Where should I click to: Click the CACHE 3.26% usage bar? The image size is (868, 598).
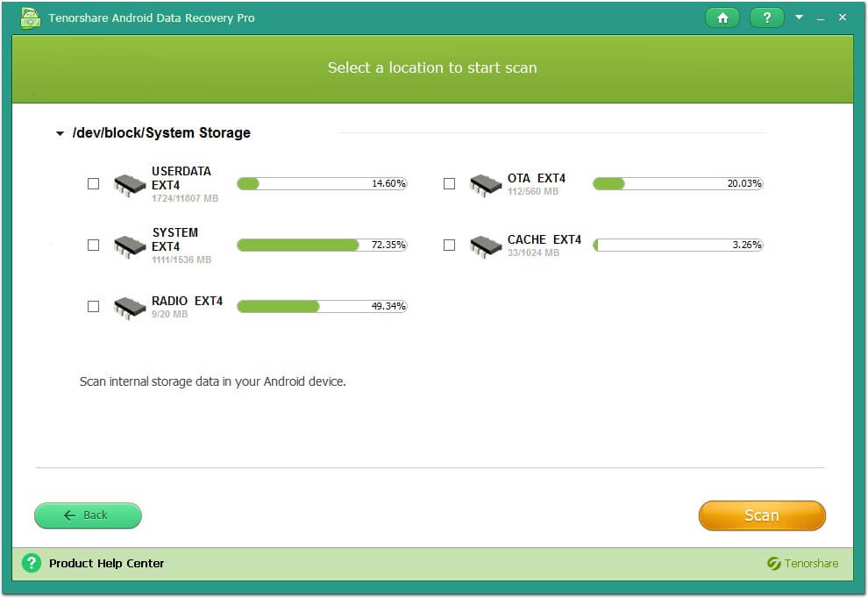[678, 245]
